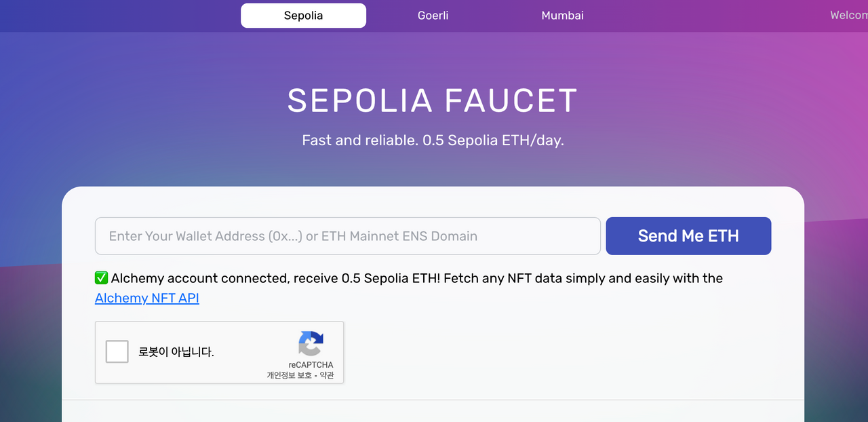The width and height of the screenshot is (868, 422).
Task: Click the 'Fetch any NFT data' sentence
Action: (x=583, y=278)
